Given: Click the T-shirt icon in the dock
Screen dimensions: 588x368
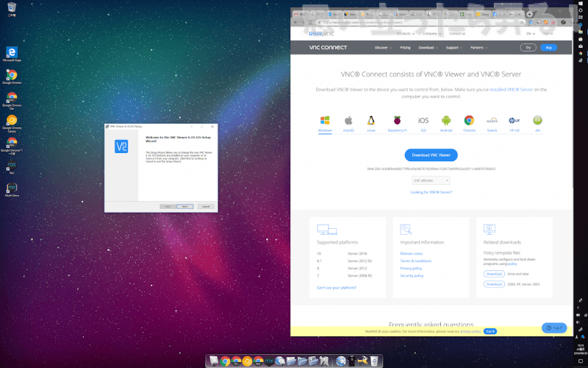Looking at the screenshot, I should tap(352, 361).
